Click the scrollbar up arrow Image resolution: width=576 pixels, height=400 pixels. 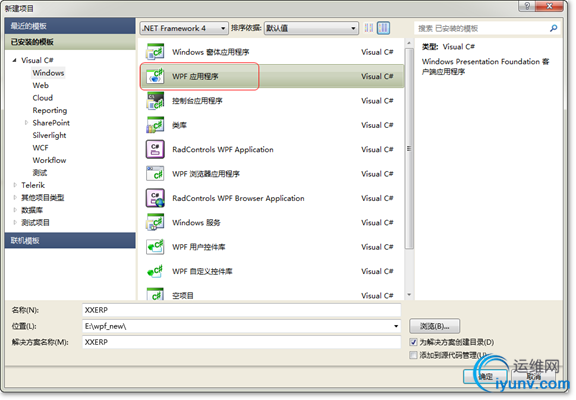408,43
